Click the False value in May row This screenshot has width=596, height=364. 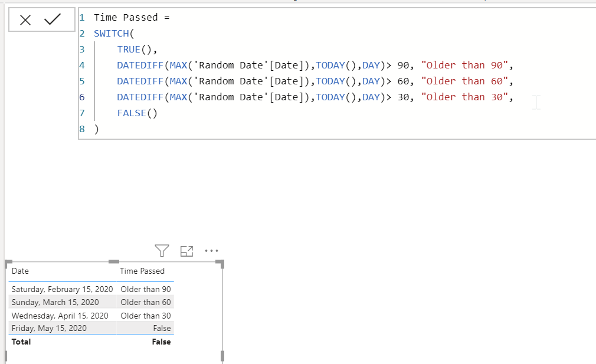pos(162,328)
